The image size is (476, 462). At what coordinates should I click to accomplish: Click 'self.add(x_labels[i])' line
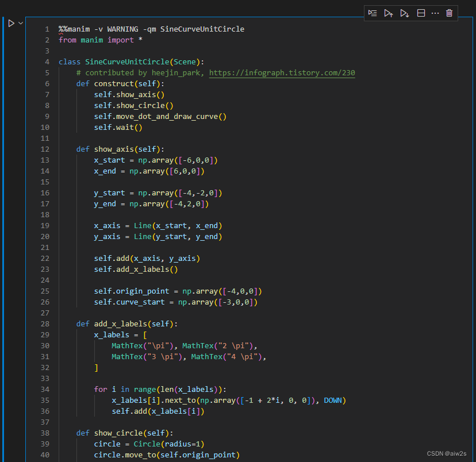(158, 411)
